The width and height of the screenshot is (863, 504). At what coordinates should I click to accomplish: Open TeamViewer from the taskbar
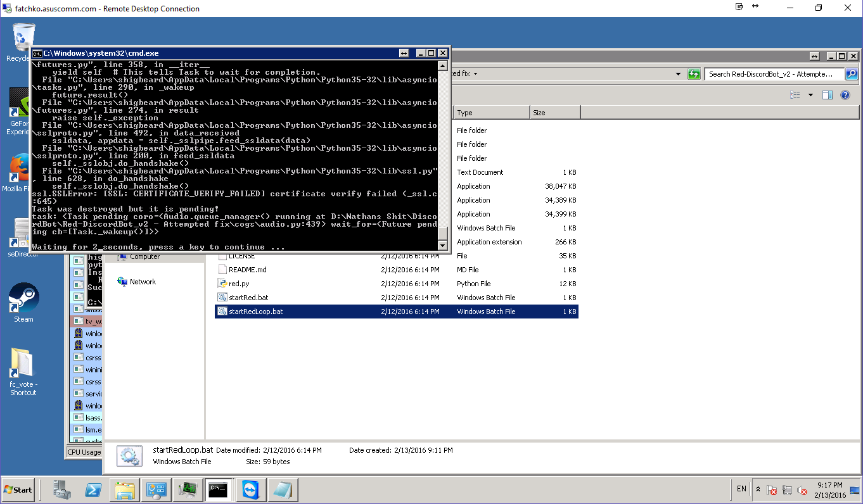[251, 490]
